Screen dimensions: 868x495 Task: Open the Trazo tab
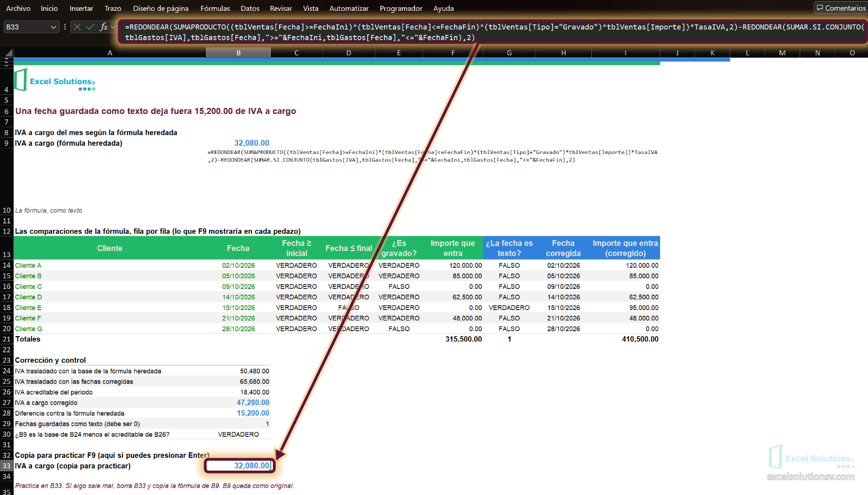[113, 8]
